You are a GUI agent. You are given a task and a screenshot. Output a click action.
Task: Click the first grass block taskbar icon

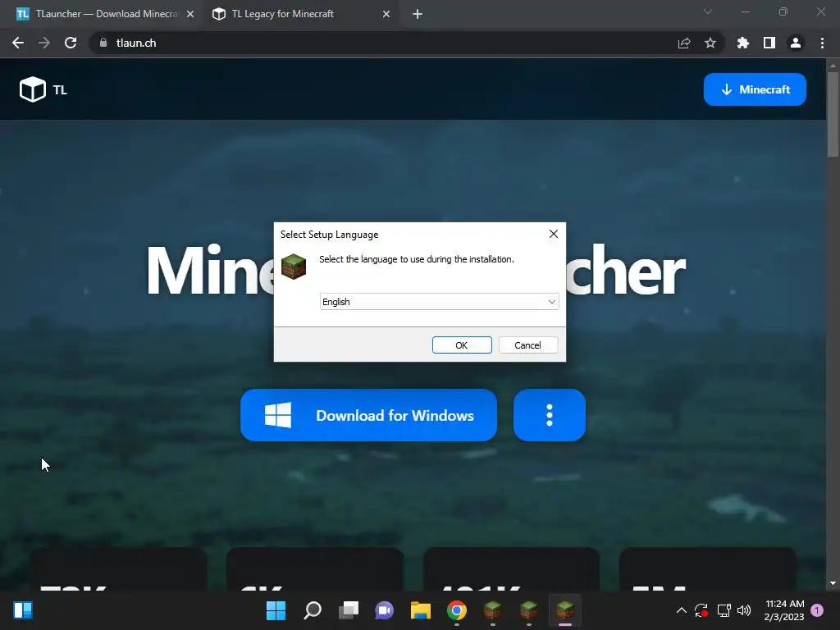click(493, 610)
